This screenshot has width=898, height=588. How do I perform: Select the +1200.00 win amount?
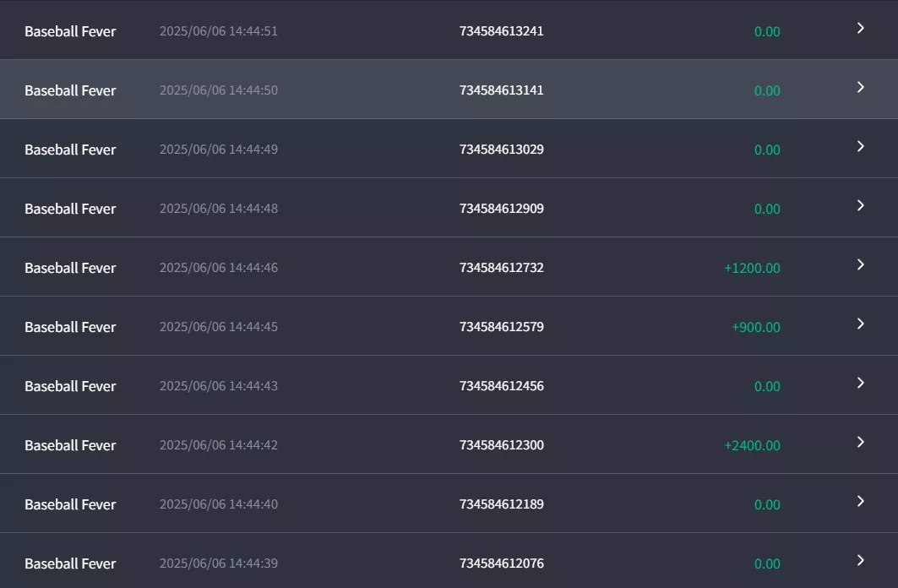tap(752, 268)
